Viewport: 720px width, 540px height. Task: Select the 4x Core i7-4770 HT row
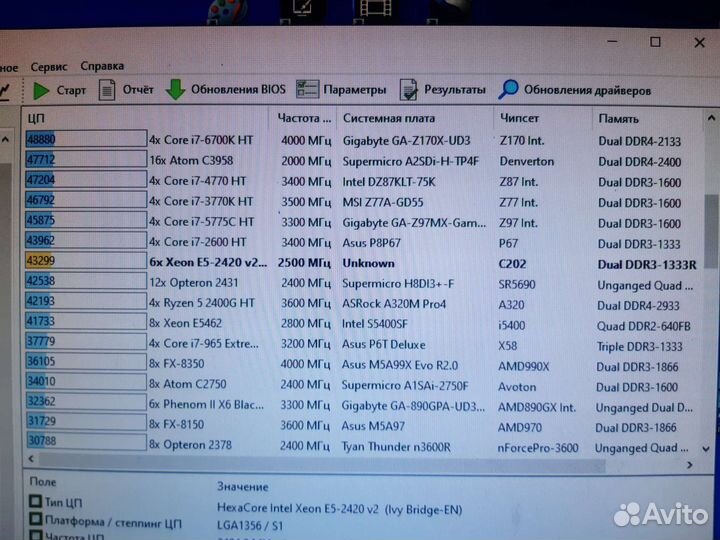point(197,181)
